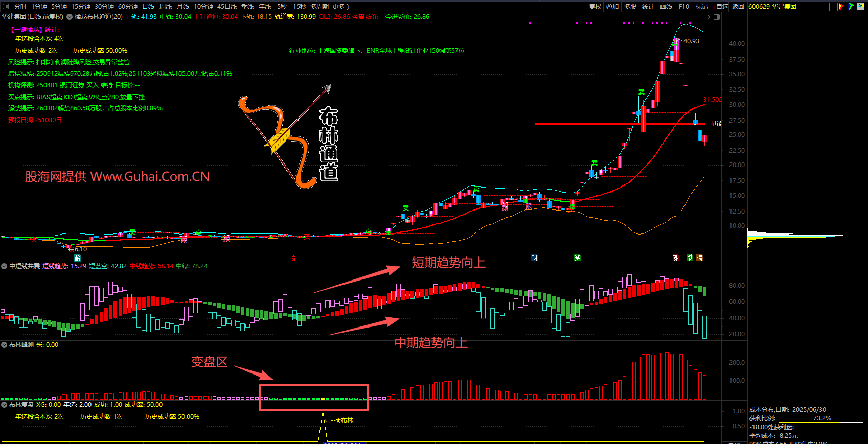Open the 布林峰测 indicator dropdown arrow
This screenshot has height=444, width=868.
4,345
